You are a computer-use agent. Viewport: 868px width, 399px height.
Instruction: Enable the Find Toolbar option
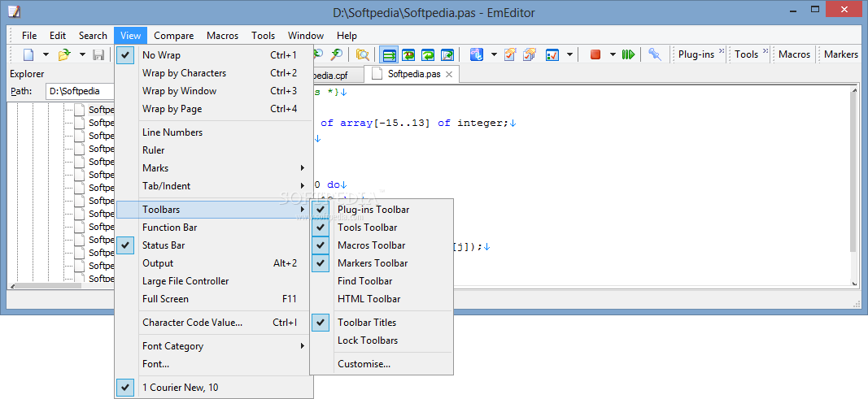(382, 280)
